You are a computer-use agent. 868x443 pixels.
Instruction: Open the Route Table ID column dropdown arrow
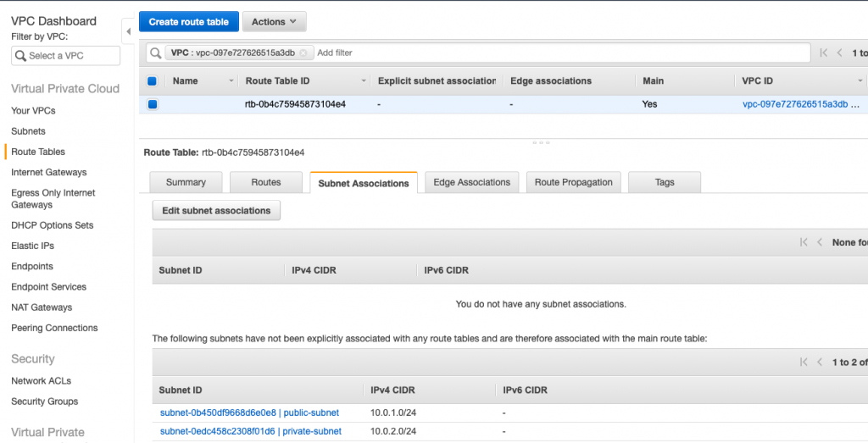coord(364,81)
